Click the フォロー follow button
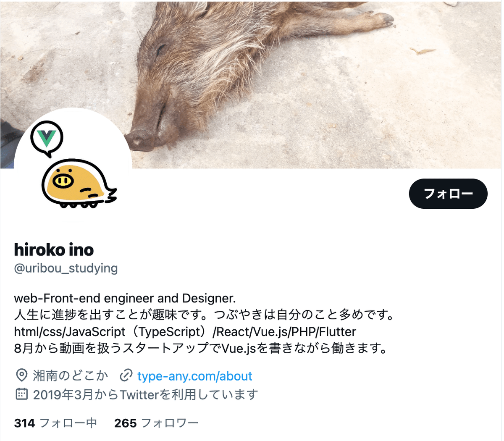Viewport: 504px width, 441px height. tap(448, 194)
